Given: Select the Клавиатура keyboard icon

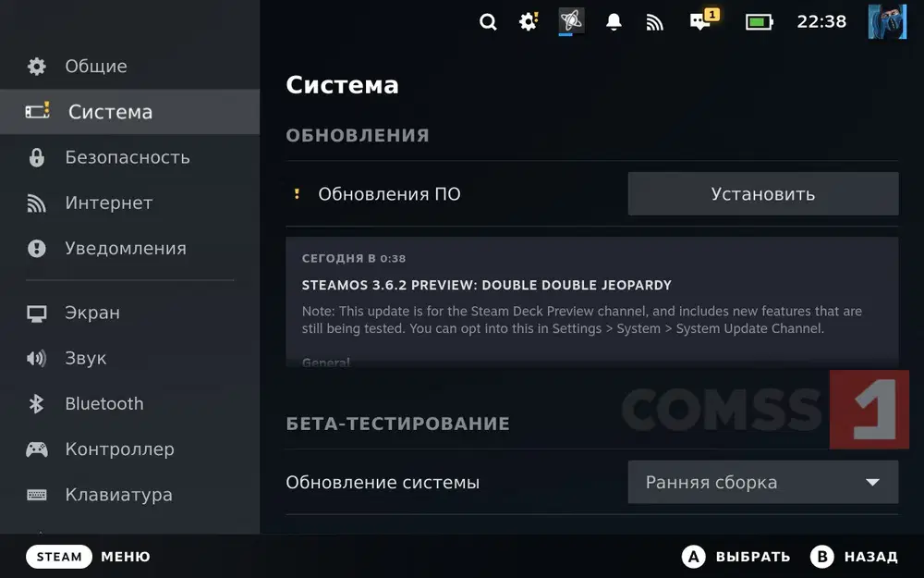Looking at the screenshot, I should pyautogui.click(x=37, y=495).
